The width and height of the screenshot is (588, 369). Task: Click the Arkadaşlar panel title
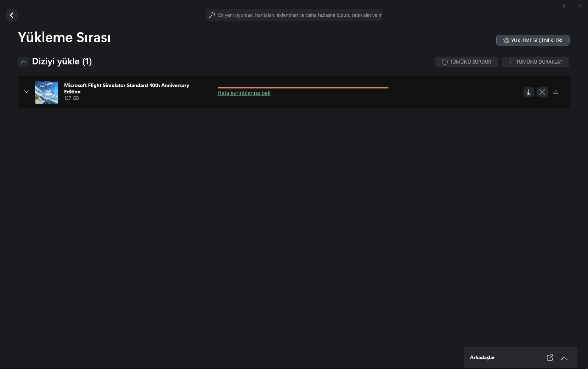click(482, 357)
